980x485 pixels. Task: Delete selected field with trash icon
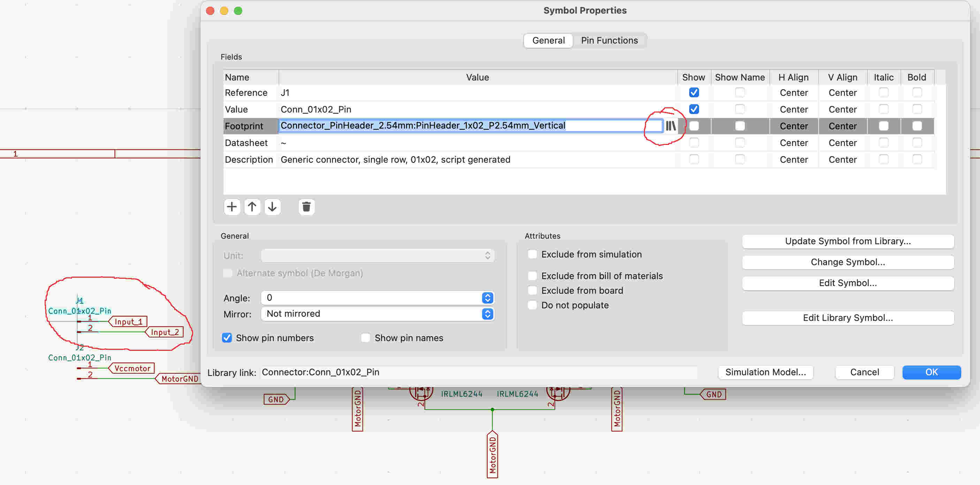(306, 207)
